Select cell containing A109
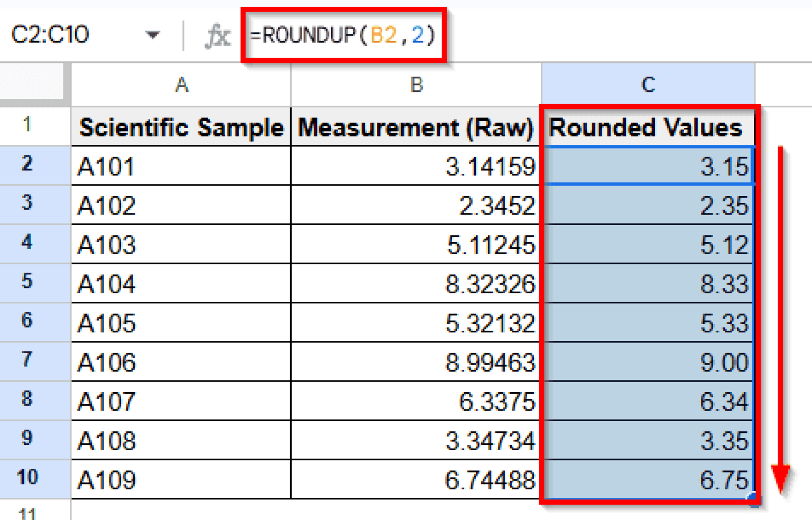812x520 pixels. click(181, 480)
